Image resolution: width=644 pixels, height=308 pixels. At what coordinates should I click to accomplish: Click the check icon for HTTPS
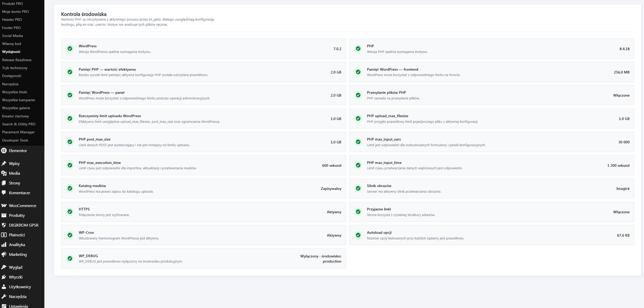(70, 212)
